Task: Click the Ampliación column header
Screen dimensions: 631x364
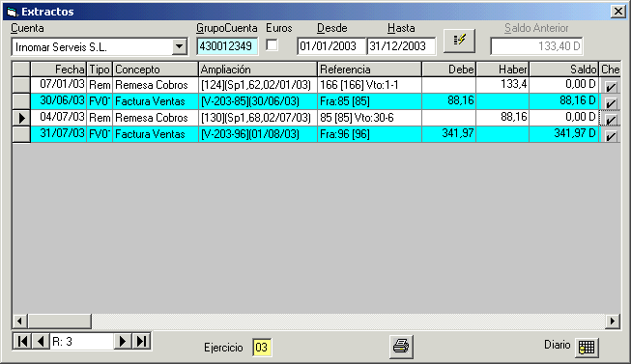Action: click(x=258, y=70)
